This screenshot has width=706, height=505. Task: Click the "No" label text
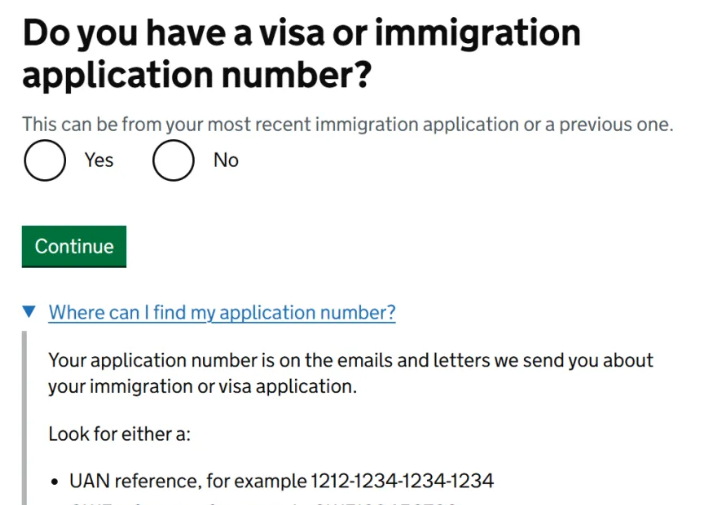(x=226, y=160)
